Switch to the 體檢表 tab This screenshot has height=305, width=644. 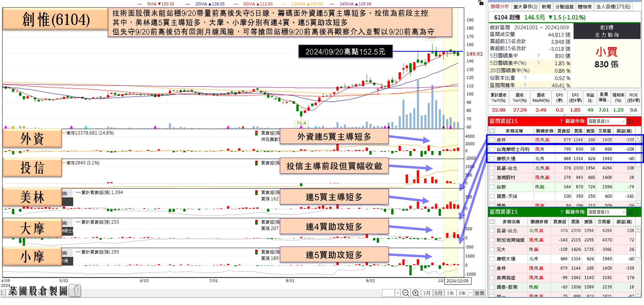click(x=585, y=7)
